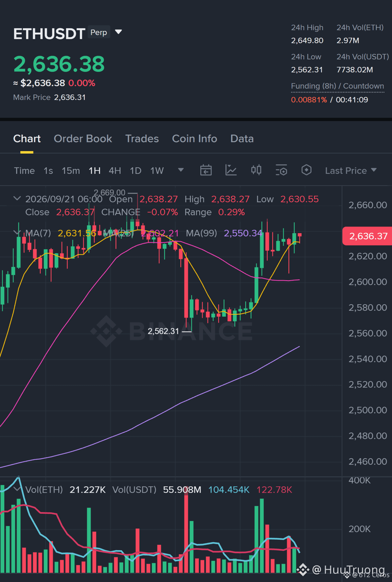The image size is (392, 582).
Task: Select the 15m timeframe
Action: [71, 171]
